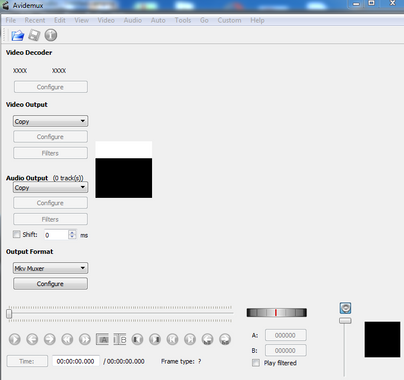Open the Auto menu
The image size is (404, 380).
(x=158, y=20)
